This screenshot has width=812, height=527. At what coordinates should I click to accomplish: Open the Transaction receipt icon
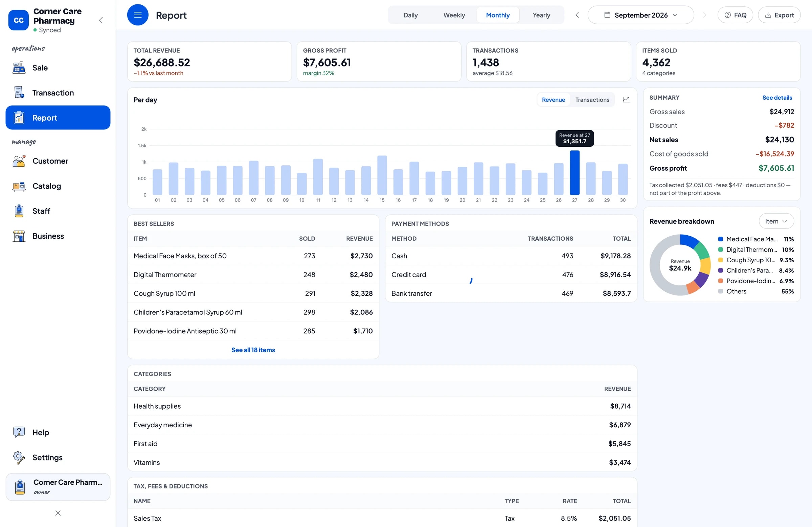(x=19, y=93)
